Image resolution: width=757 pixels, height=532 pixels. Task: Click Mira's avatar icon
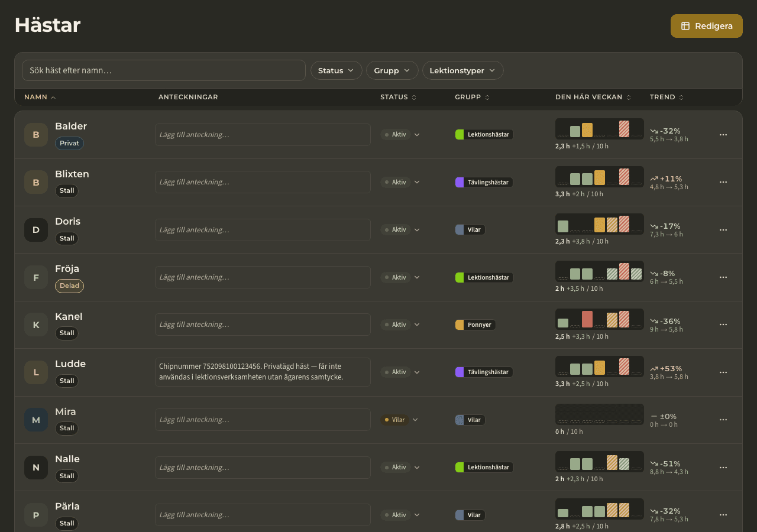click(36, 420)
